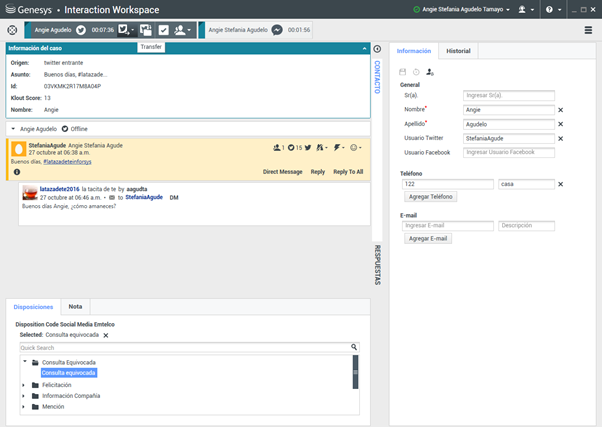
Task: Click the disposition list scrollbar
Action: click(x=356, y=372)
